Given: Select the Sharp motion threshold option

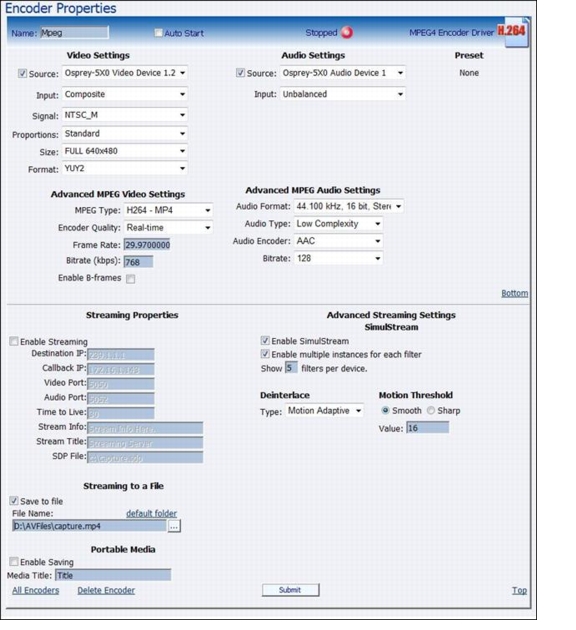Looking at the screenshot, I should pos(431,411).
